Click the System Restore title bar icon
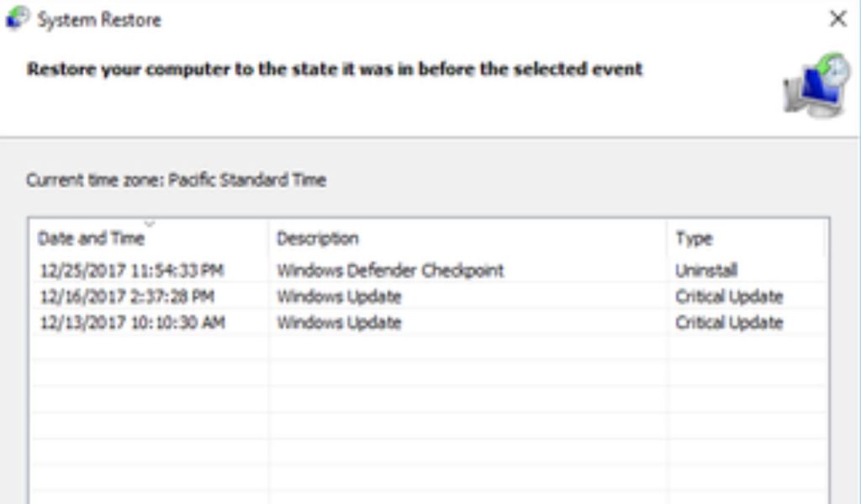 click(17, 18)
